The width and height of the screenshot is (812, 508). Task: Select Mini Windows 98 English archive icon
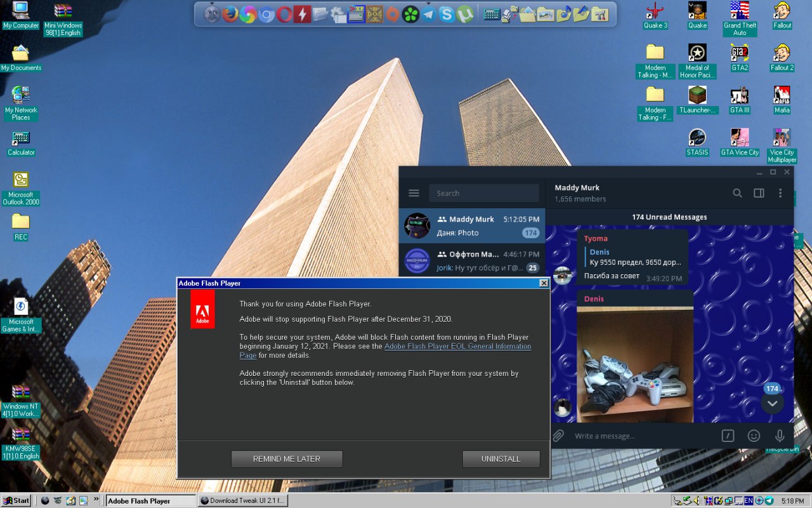63,19
